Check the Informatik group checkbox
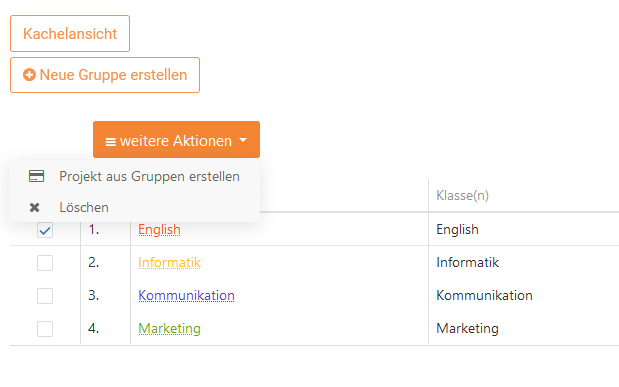This screenshot has width=619, height=387. click(x=45, y=263)
